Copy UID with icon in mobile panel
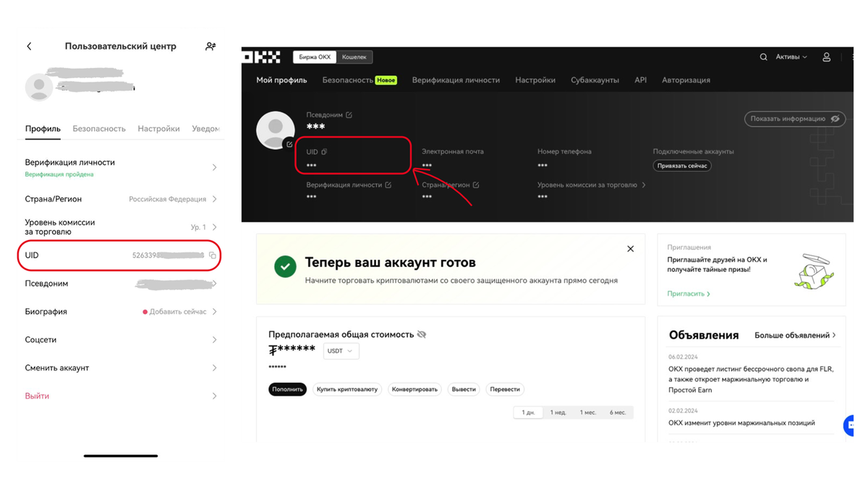The image size is (868, 489). 213,255
